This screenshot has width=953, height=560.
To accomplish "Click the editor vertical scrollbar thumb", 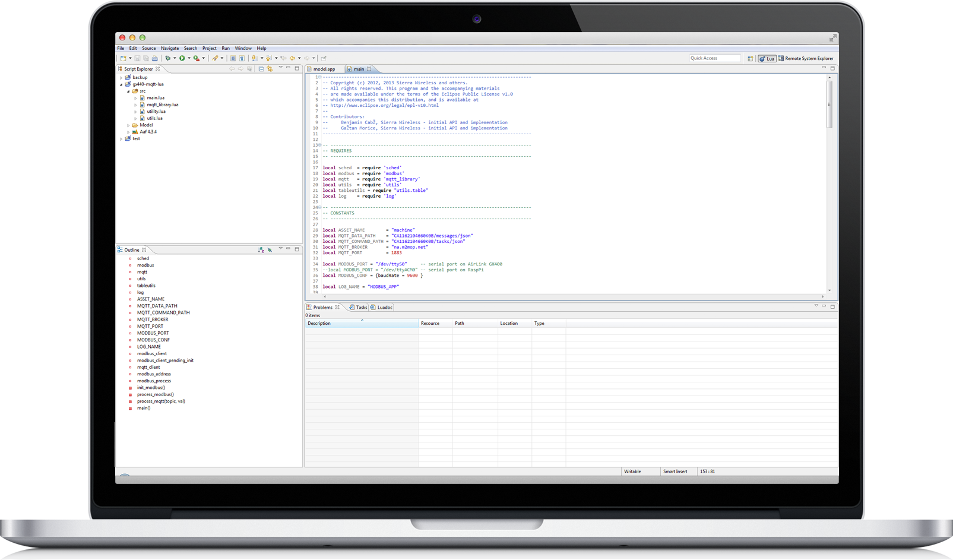I will [829, 105].
